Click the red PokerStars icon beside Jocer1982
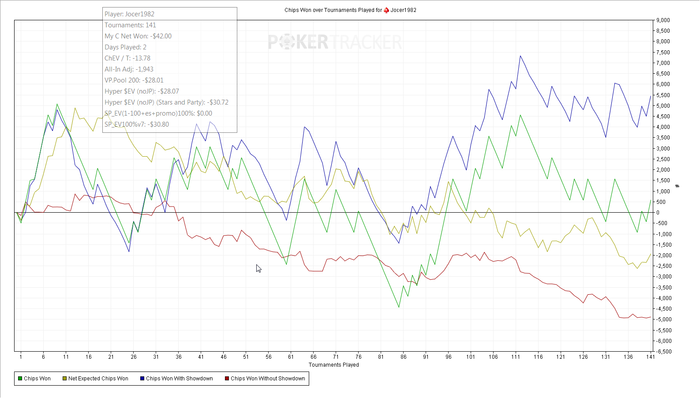700x398 pixels. 386,10
